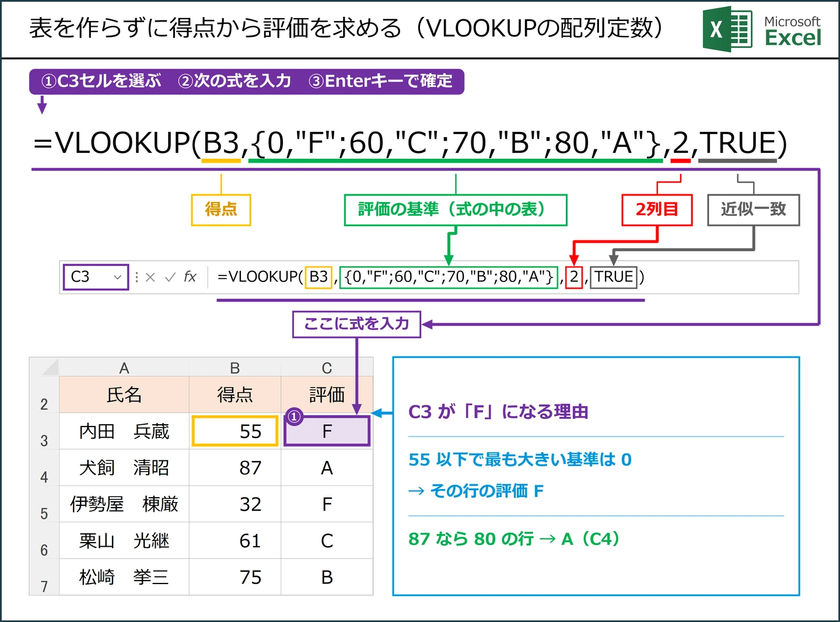Click the formula bar confirm checkmark icon

click(x=170, y=277)
